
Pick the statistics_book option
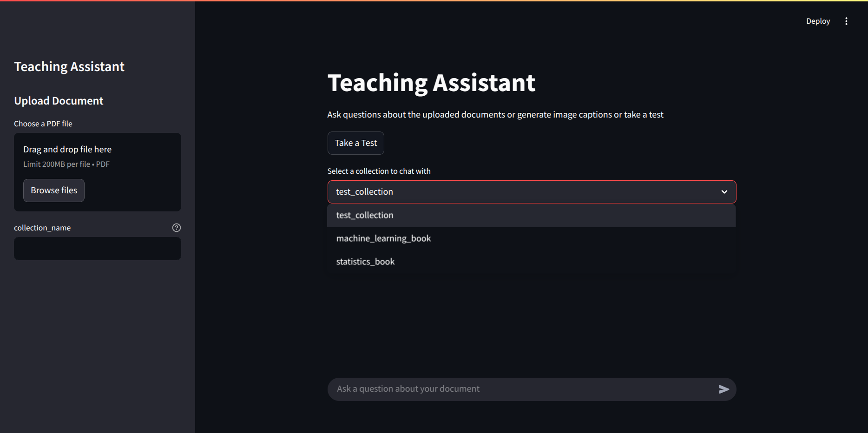(x=365, y=262)
